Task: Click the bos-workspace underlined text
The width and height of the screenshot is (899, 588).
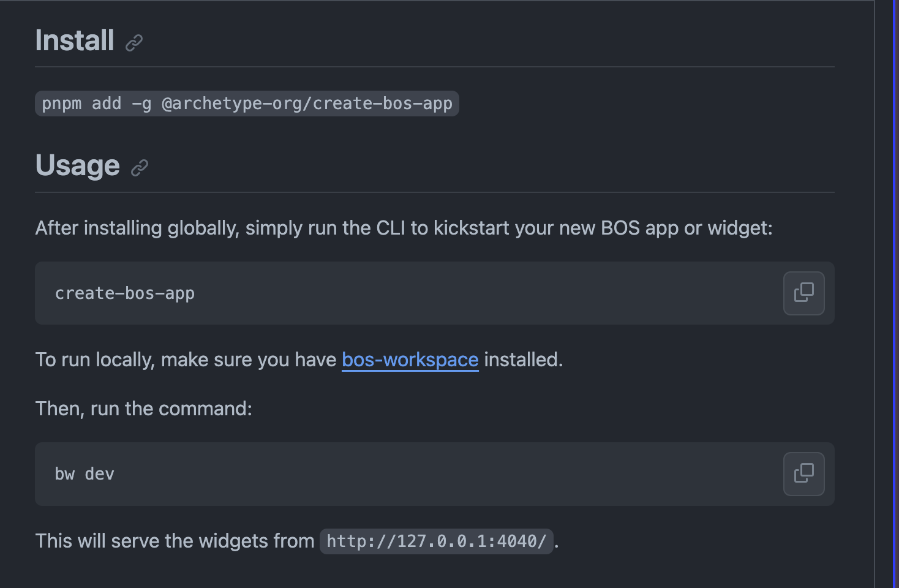Action: click(410, 360)
